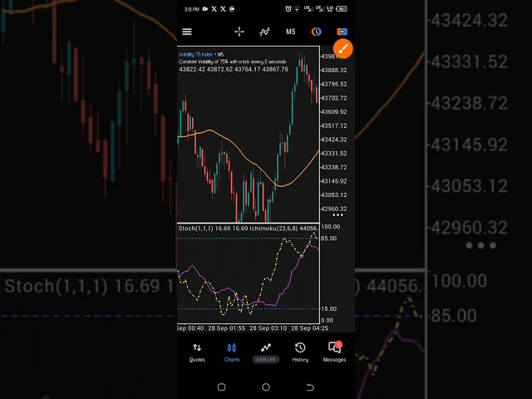This screenshot has width=532, height=399.
Task: Tap the 15.00 stochastic level label
Action: tap(329, 308)
